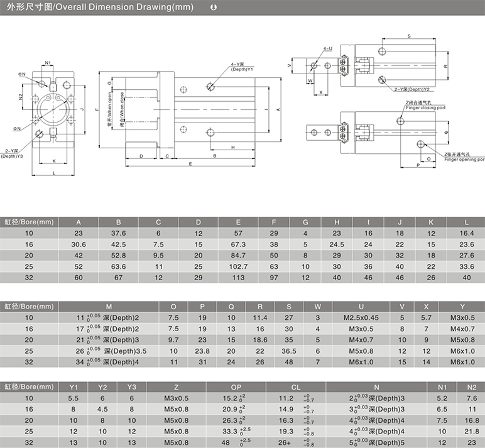Select cell value 16.4 in column L
485x448 pixels.
[x=466, y=233]
